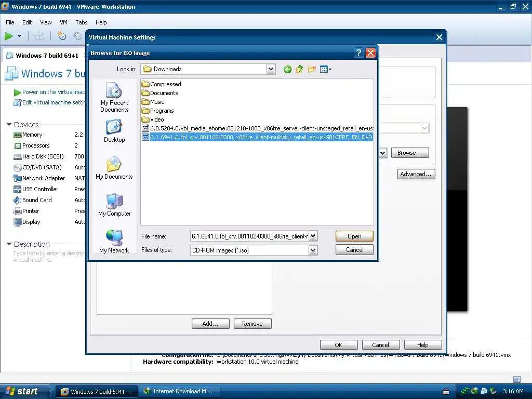This screenshot has height=399, width=532.
Task: Click Help in Virtual Machine Settings
Action: click(423, 345)
